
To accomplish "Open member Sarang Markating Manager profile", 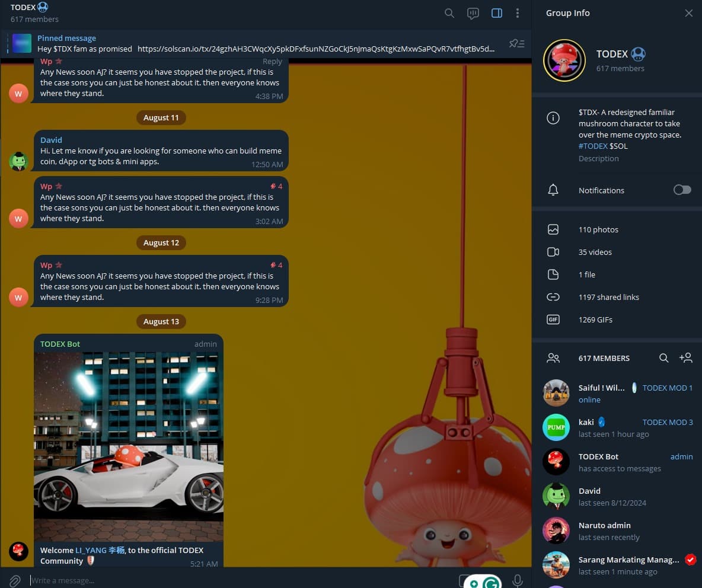I will 617,565.
